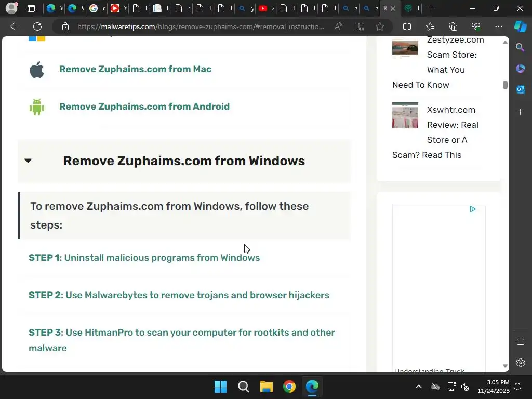Image resolution: width=532 pixels, height=399 pixels.
Task: Open Outlook in the sidebar
Action: coord(520,89)
